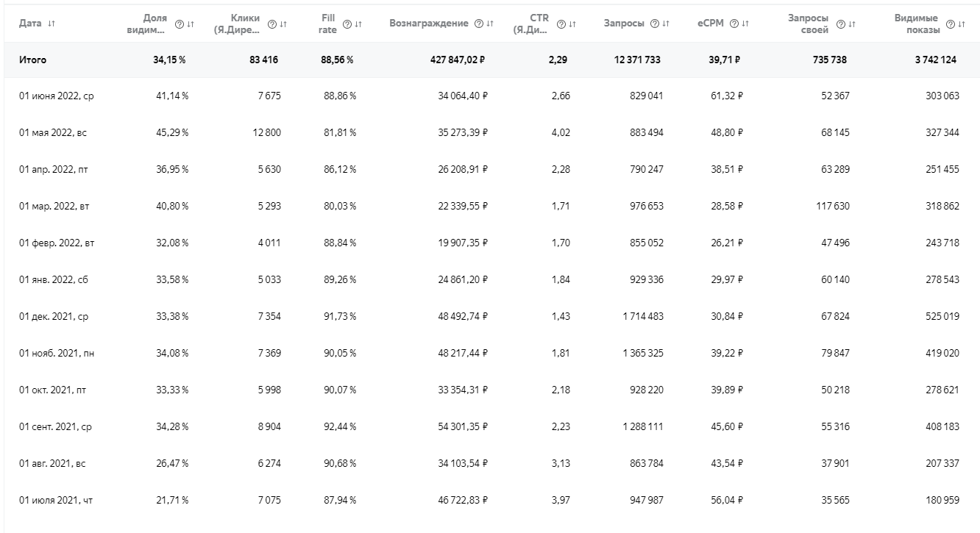This screenshot has height=533, width=980.
Task: Click the Вознаграждение column header text
Action: coord(429,24)
